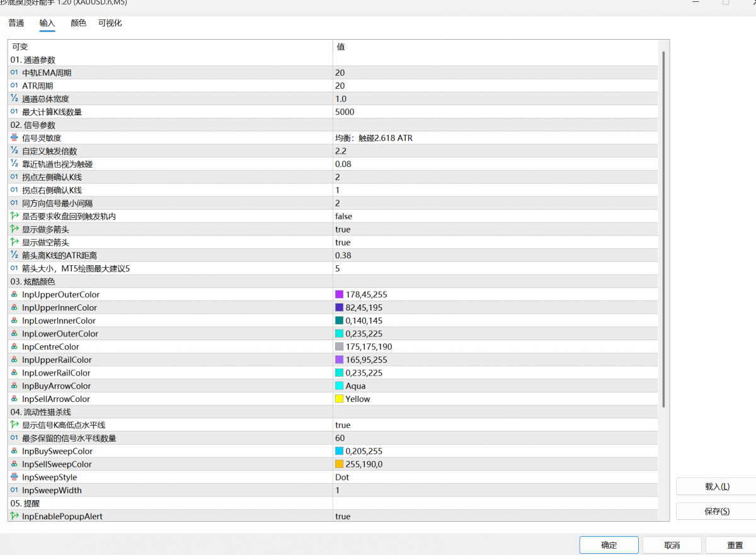Click the boolean icon beside 显示做空箭头
The image size is (756, 555).
tap(14, 243)
